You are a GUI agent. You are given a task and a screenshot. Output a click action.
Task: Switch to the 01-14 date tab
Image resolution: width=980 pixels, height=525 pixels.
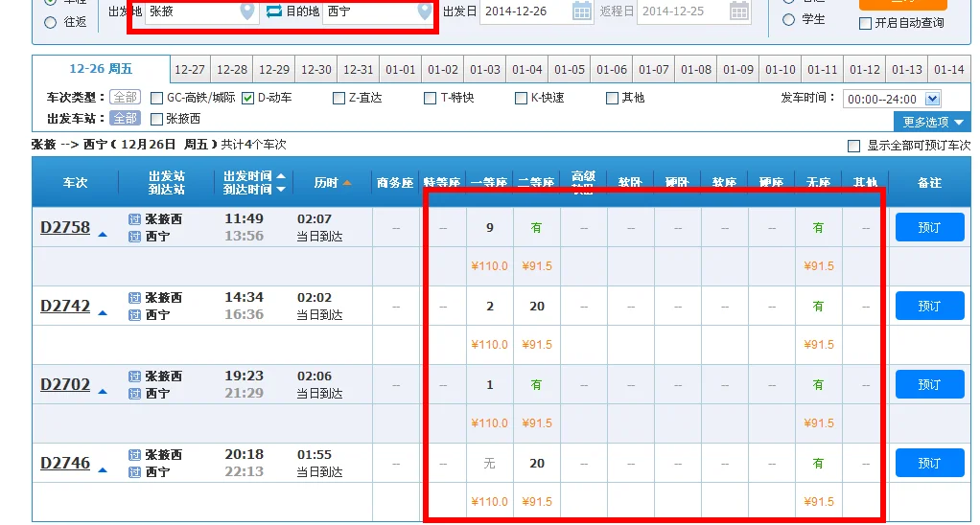point(948,69)
